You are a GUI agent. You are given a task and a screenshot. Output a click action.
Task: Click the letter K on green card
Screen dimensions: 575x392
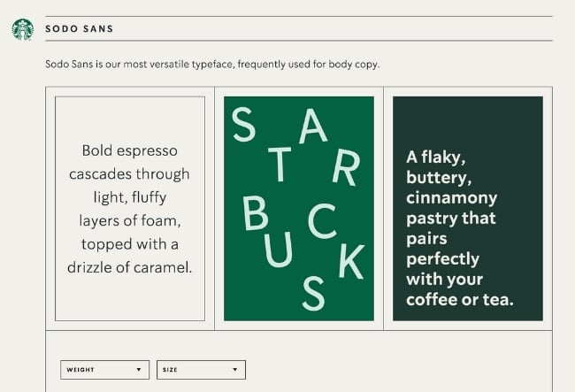coord(349,260)
